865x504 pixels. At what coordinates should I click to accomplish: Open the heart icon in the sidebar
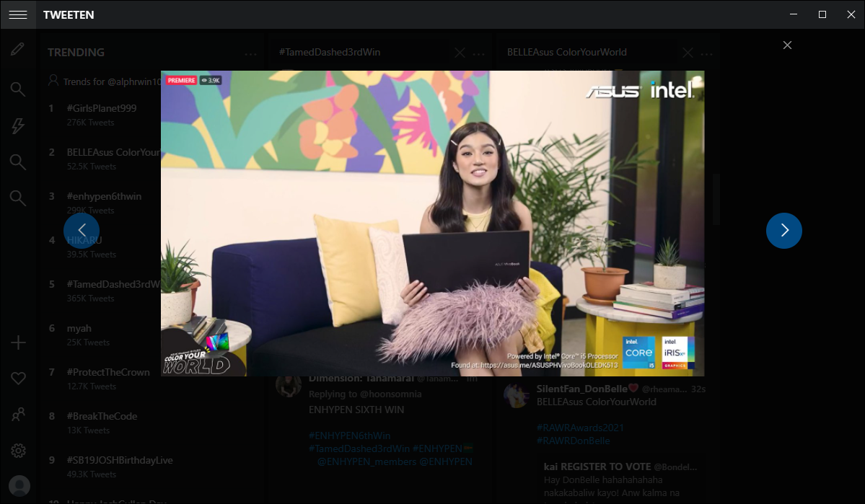(x=18, y=379)
